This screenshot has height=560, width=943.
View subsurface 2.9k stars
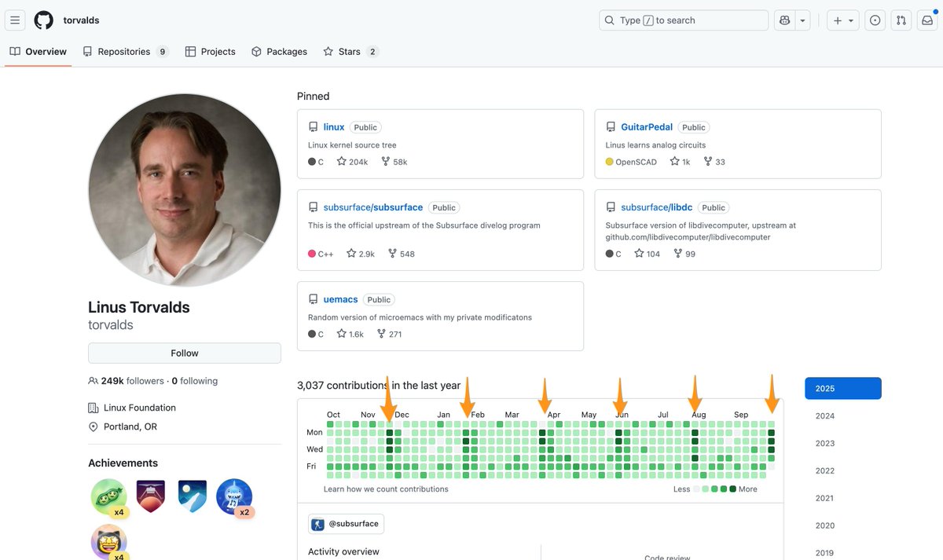click(x=361, y=254)
